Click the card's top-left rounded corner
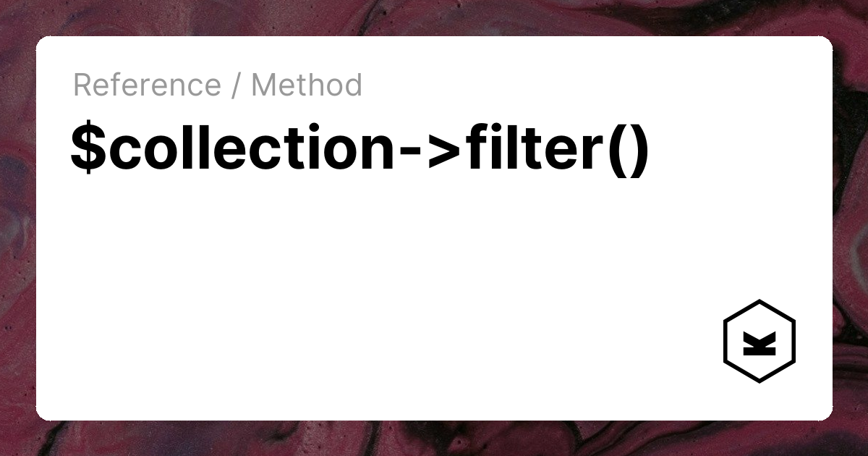 pos(42,42)
